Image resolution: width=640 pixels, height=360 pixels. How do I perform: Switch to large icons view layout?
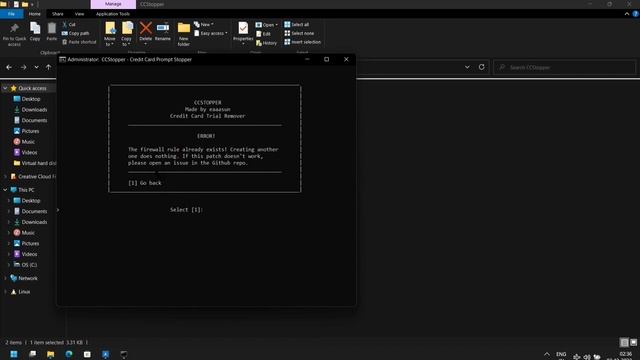coord(633,342)
